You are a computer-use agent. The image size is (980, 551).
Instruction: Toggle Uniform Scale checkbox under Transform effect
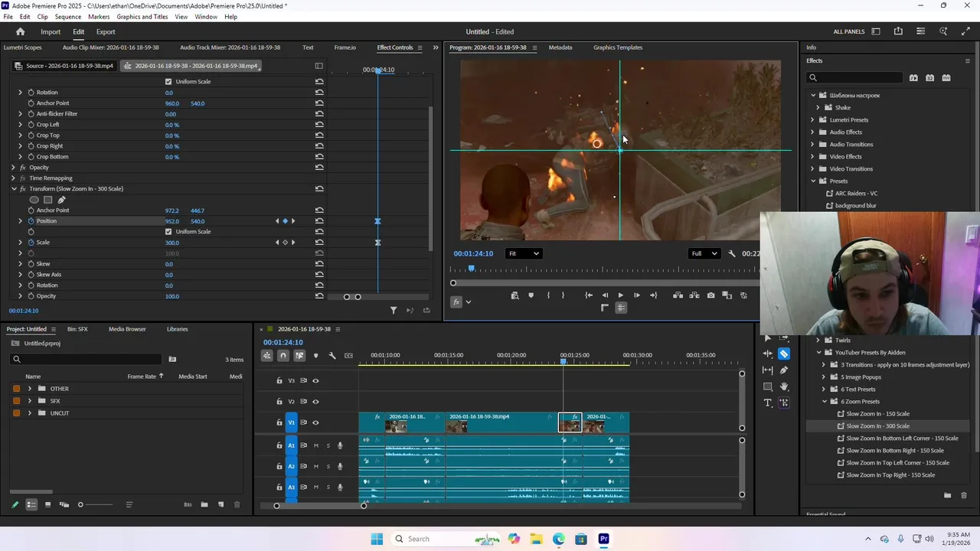click(168, 232)
